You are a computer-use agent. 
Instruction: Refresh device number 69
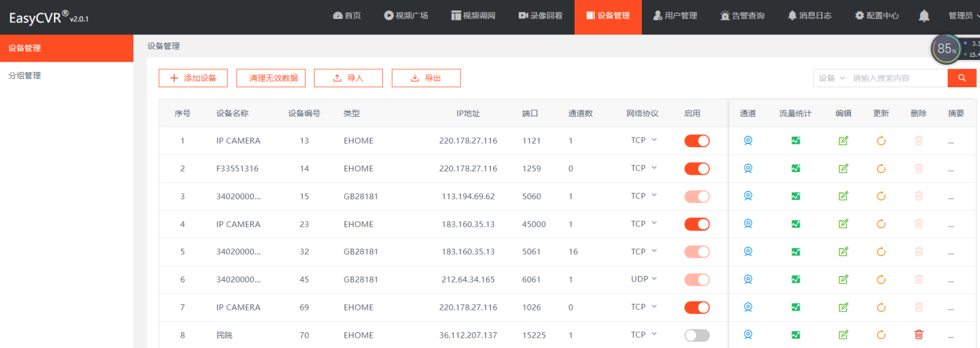coord(881,307)
